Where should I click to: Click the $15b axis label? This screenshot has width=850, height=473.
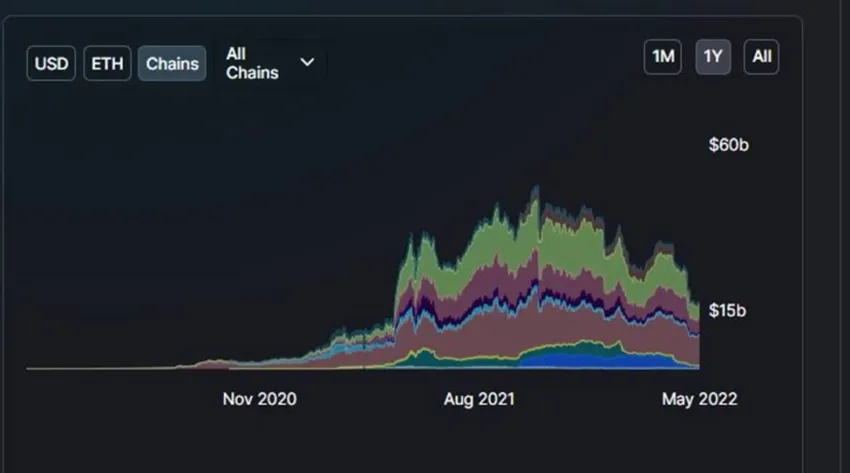[727, 310]
